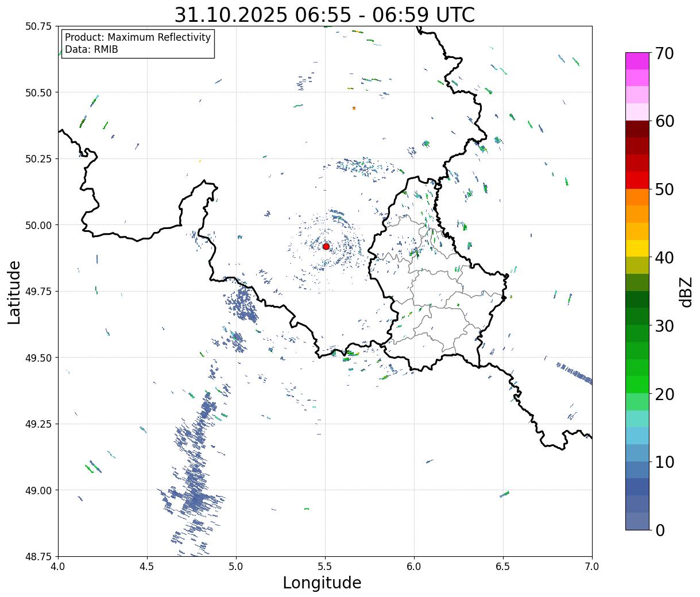Click the dark red colorbar segment below 60
The image size is (700, 597).
coord(637,129)
